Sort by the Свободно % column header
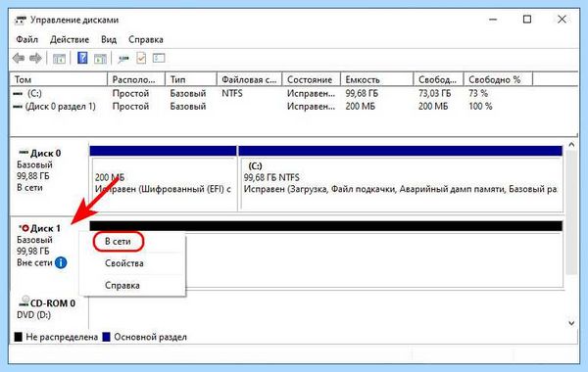The image size is (588, 372). [498, 79]
